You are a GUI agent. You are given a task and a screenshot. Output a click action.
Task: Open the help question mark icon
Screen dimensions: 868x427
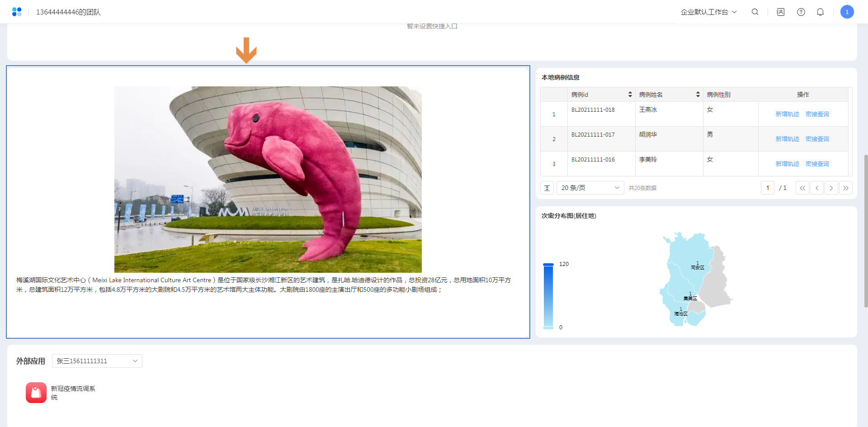[801, 12]
